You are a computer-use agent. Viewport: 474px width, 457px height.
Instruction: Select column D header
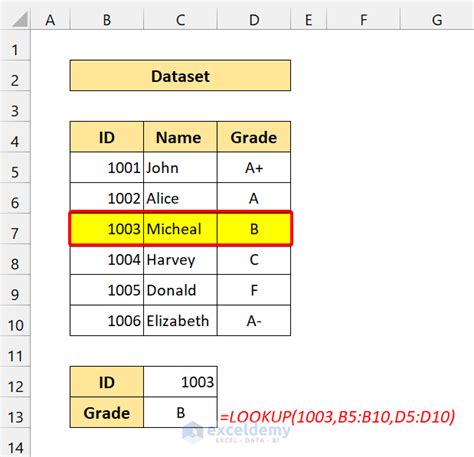(254, 20)
